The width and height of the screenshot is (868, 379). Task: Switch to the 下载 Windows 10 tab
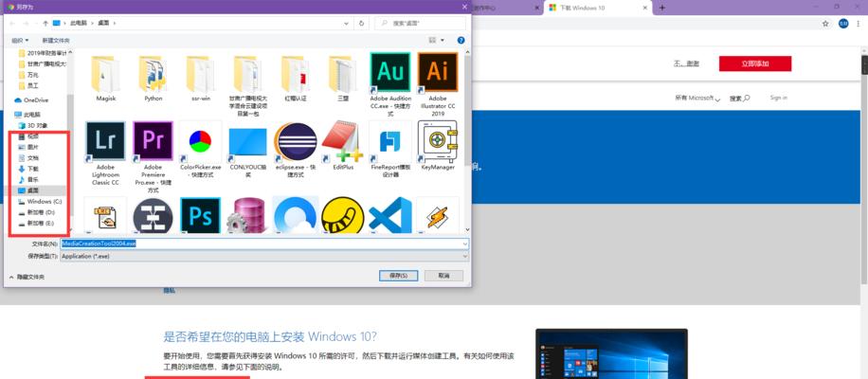[x=598, y=8]
